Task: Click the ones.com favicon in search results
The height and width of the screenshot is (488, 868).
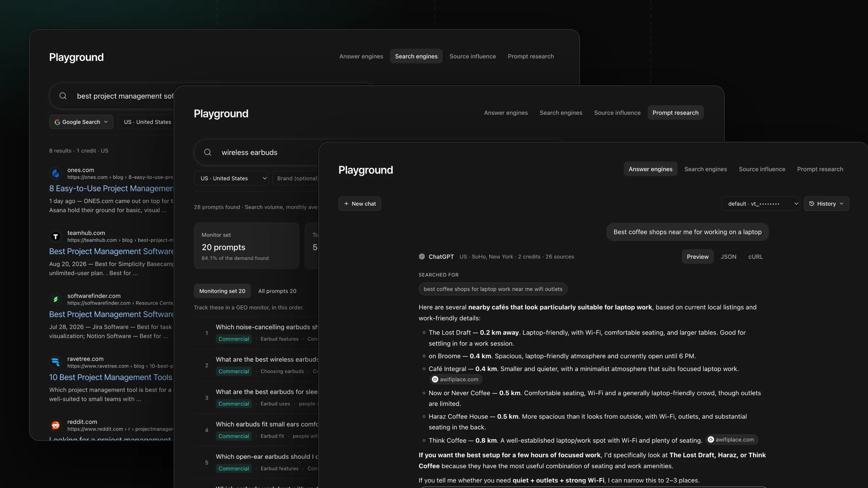Action: [55, 173]
